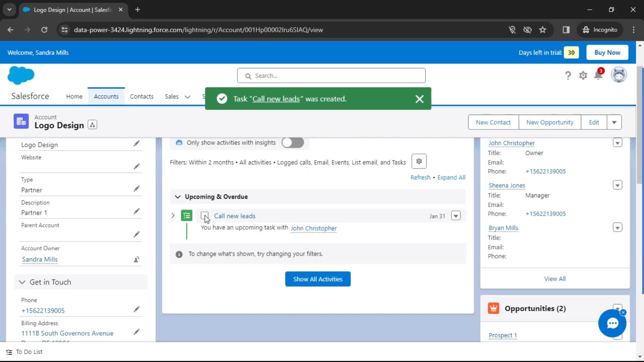Open the To Do List utility bar
The width and height of the screenshot is (644, 362).
pyautogui.click(x=24, y=352)
